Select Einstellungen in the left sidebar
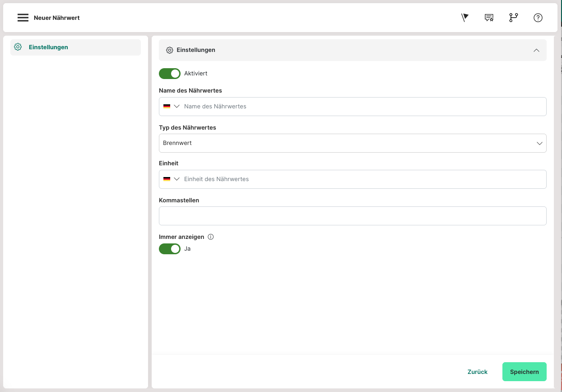 (48, 47)
